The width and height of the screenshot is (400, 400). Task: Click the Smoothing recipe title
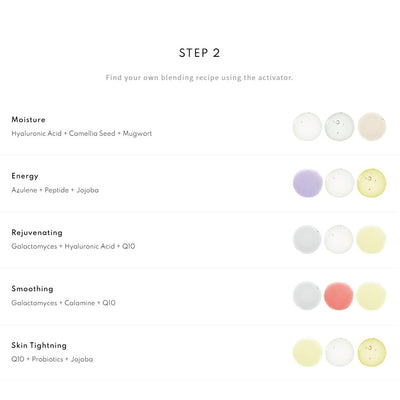pyautogui.click(x=32, y=289)
